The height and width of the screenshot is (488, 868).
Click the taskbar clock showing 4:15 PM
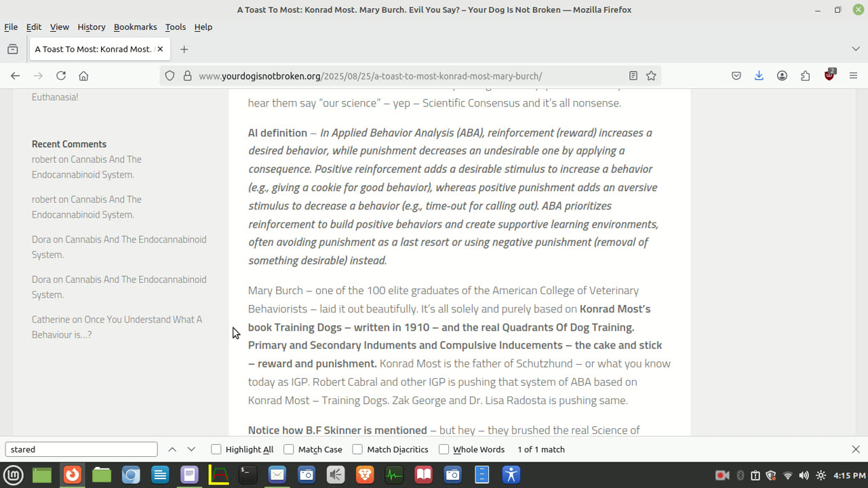coord(850,475)
